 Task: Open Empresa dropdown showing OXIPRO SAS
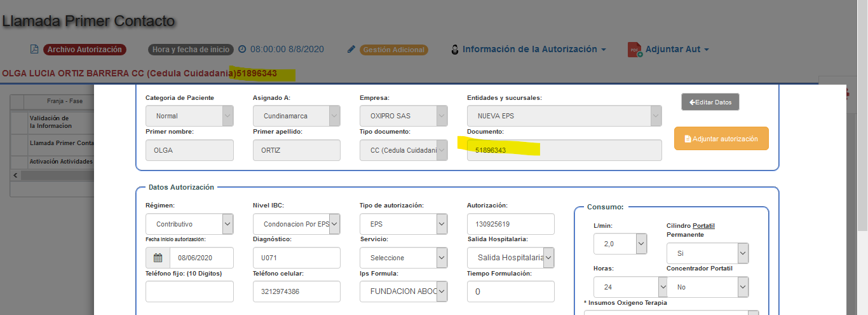(403, 116)
